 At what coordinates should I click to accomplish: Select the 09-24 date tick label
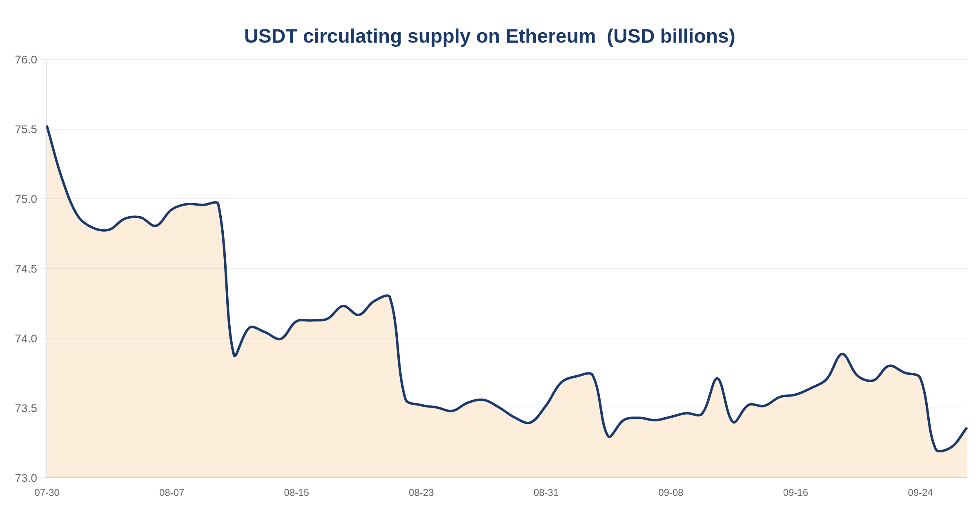pos(920,493)
